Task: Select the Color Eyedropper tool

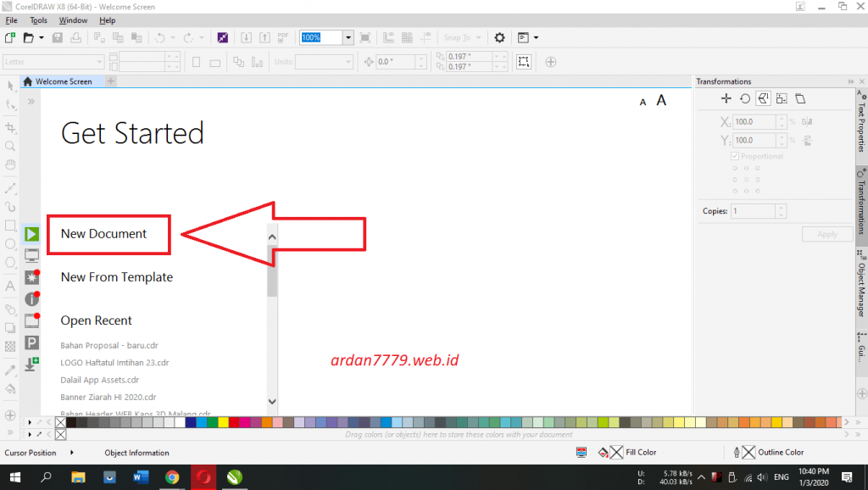Action: pyautogui.click(x=10, y=371)
